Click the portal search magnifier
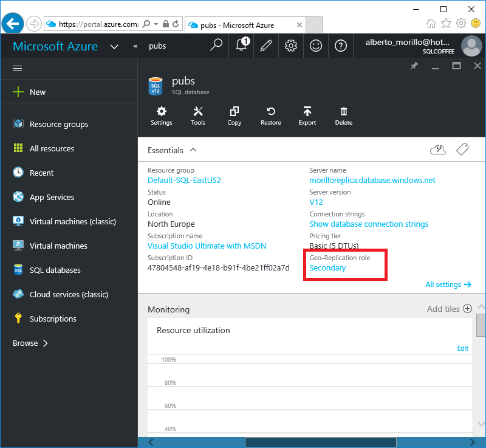Screen dimensions: 486x448 (216, 45)
